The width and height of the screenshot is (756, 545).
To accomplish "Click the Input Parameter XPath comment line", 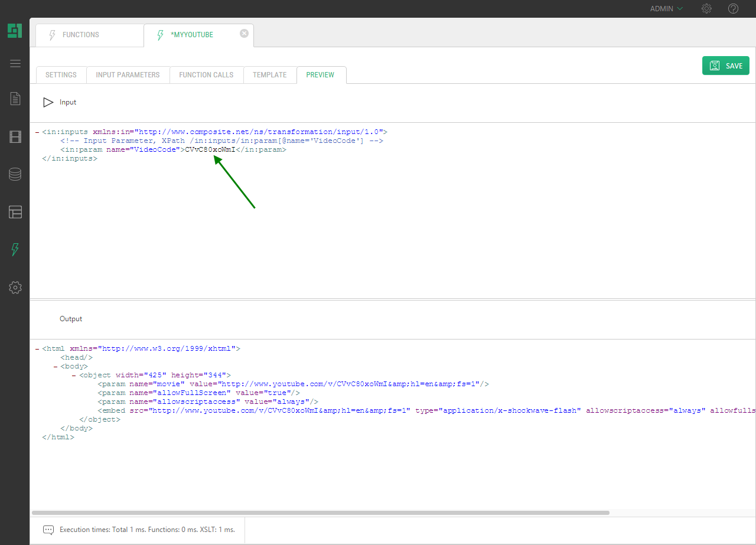I will 221,141.
